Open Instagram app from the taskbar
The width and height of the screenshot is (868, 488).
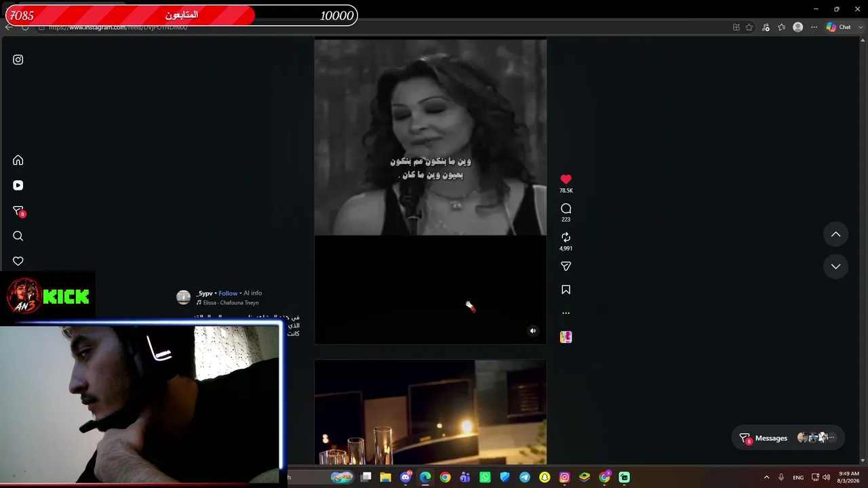click(564, 477)
